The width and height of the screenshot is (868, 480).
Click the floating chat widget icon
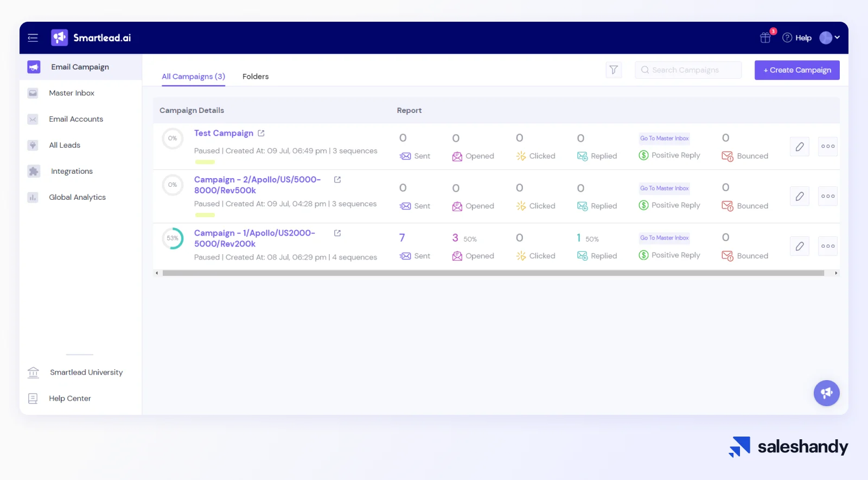(x=826, y=393)
